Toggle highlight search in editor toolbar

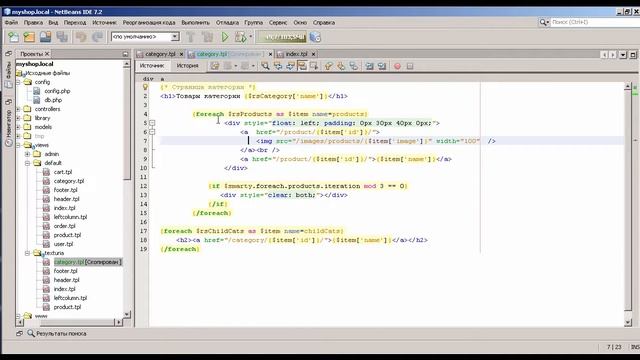tap(302, 66)
